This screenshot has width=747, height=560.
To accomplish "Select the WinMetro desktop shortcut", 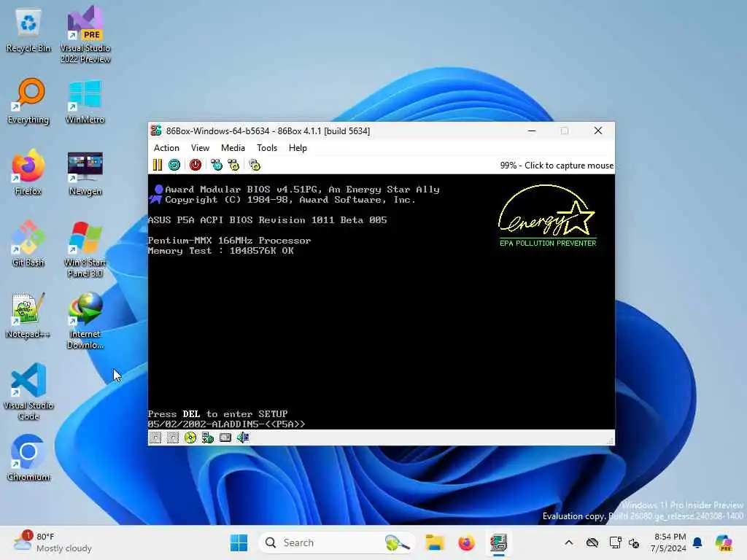I will click(85, 101).
